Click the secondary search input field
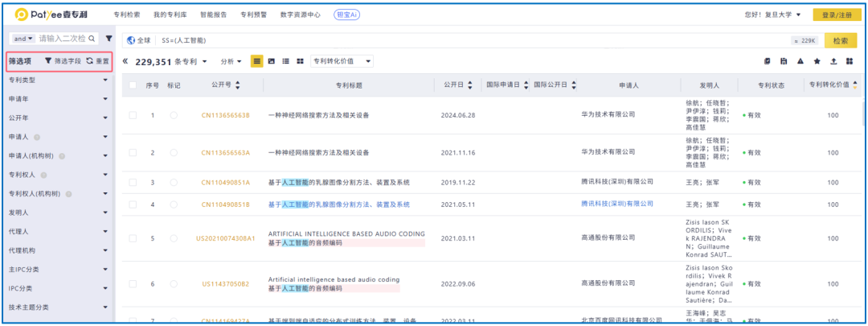Screen dimensions: 868x326 click(62, 39)
